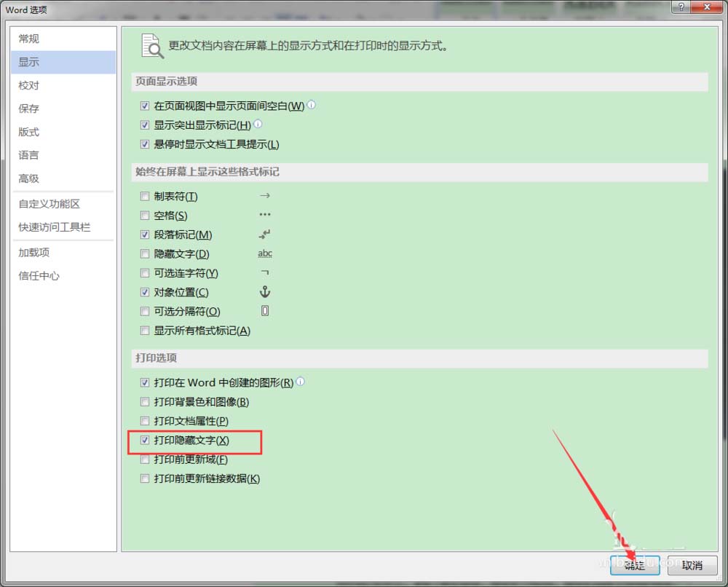Enable 可选分隔符 checkbox
This screenshot has width=728, height=587.
pos(145,311)
